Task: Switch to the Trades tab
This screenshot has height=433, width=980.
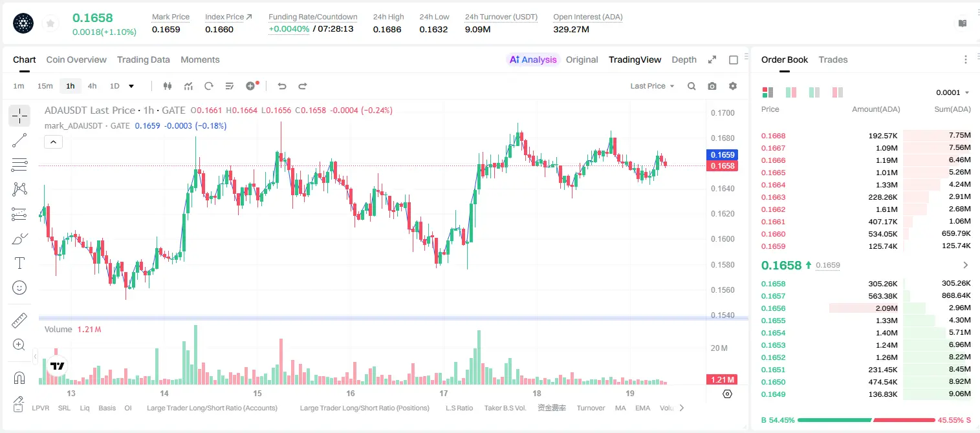Action: point(833,59)
